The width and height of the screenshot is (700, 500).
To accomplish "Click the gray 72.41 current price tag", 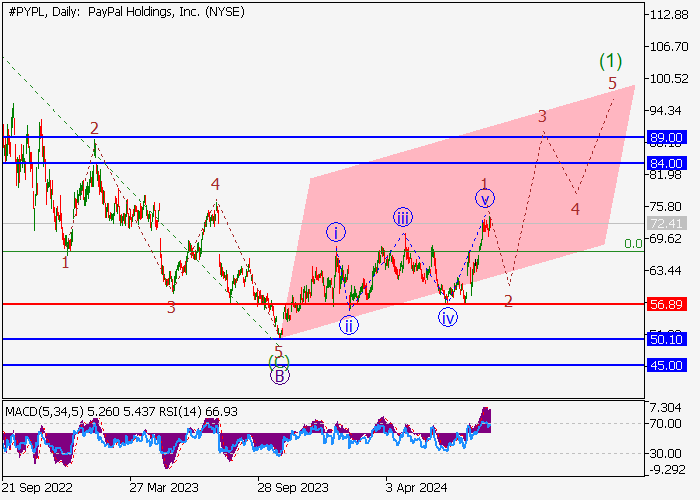I will [x=667, y=223].
